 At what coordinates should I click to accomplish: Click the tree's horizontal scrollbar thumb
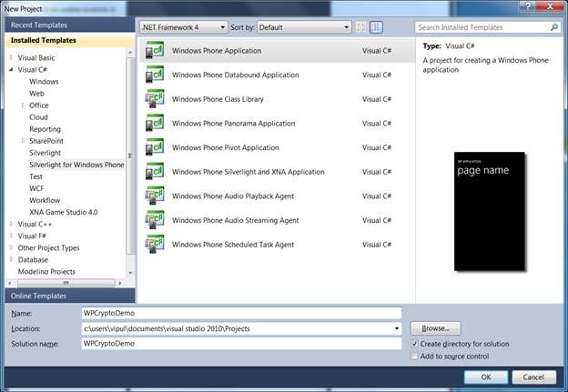point(66,283)
